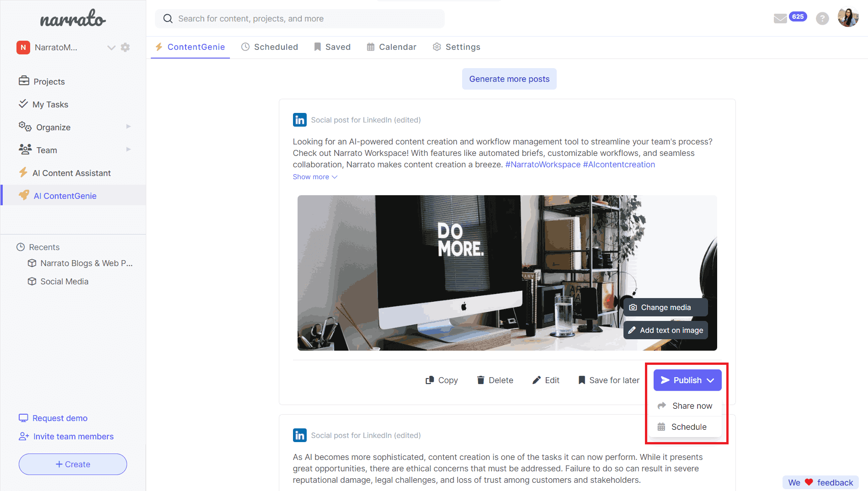Click Request demo link

53,418
